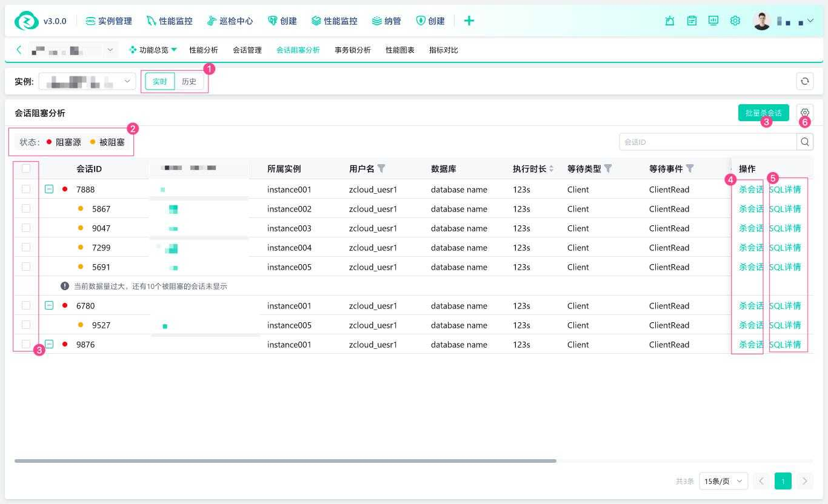
Task: Click the green plus icon in navigation
Action: [469, 21]
